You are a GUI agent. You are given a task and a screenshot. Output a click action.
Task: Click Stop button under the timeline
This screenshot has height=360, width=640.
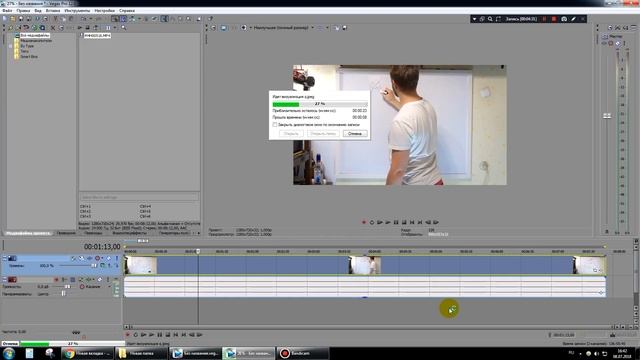(168, 335)
